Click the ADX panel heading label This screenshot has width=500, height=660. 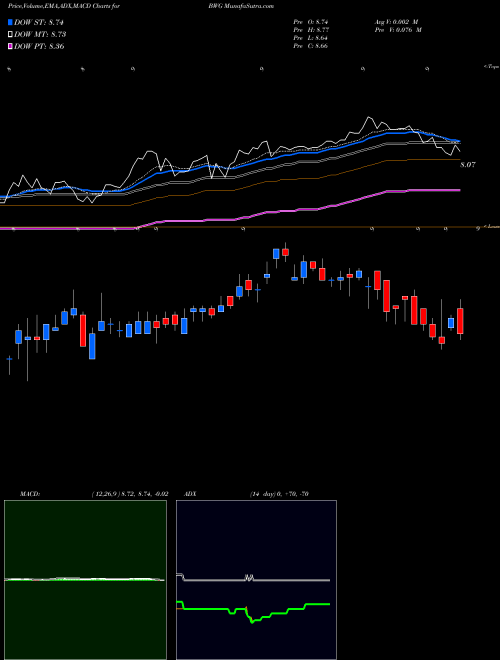[x=190, y=494]
